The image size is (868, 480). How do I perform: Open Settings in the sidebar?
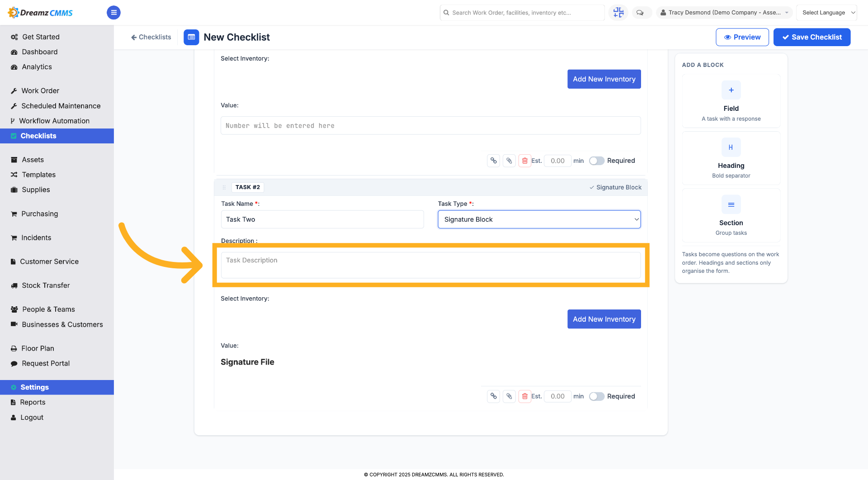[57, 387]
